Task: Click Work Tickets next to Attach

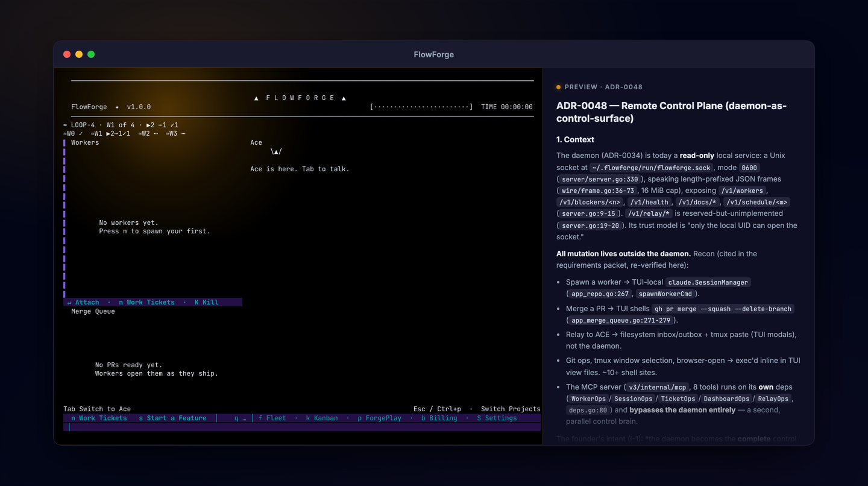Action: pos(146,302)
